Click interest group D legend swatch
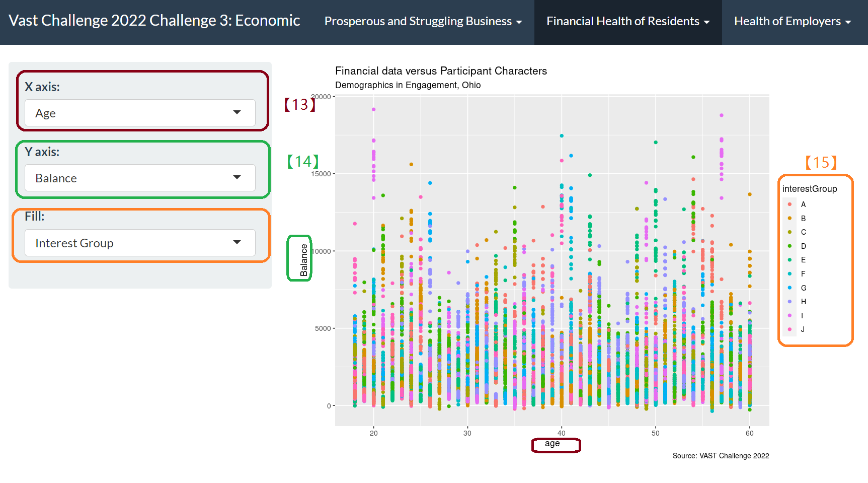This screenshot has width=868, height=483. [x=790, y=246]
